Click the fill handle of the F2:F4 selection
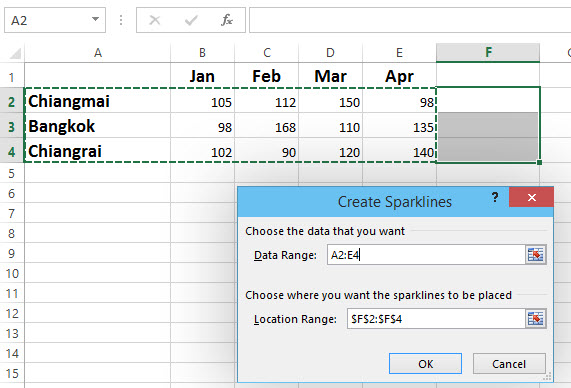This screenshot has width=571, height=388. coord(539,162)
